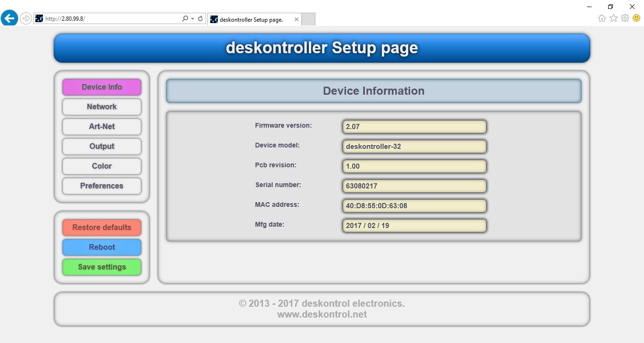Click the copyright deskontrol electronics text

[322, 303]
